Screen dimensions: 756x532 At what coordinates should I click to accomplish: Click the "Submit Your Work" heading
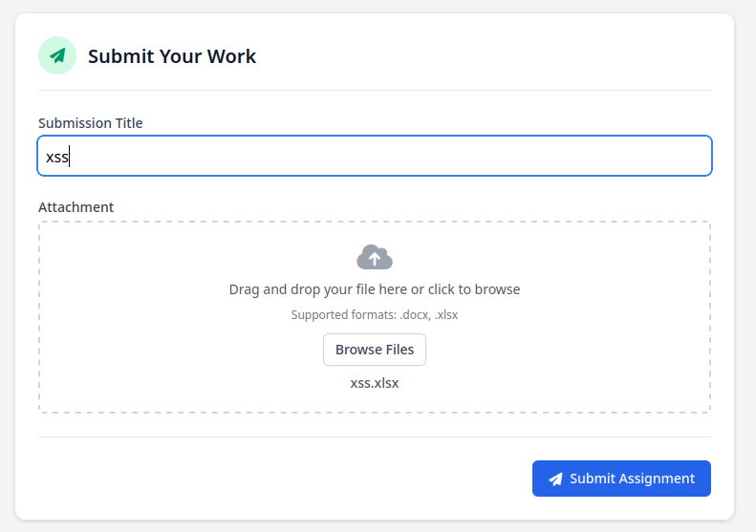[x=172, y=55]
